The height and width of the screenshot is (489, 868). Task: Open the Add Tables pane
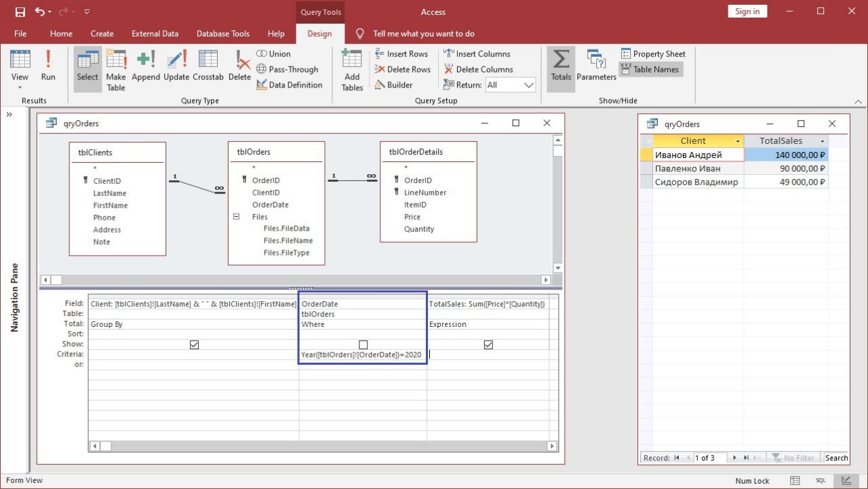click(x=352, y=70)
